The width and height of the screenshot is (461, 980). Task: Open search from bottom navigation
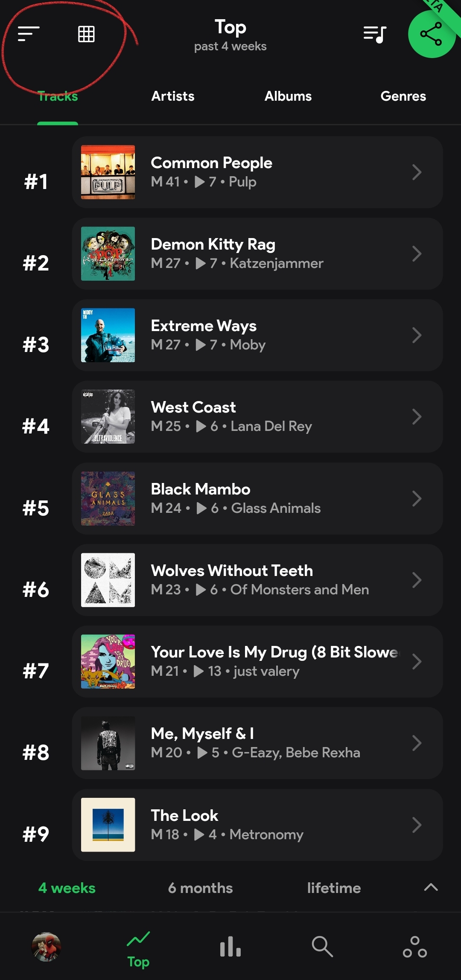coord(322,947)
